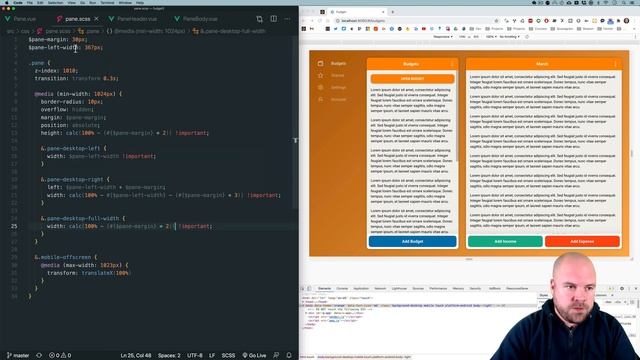The height and width of the screenshot is (360, 640).
Task: Open the Selection menu in menu bar
Action: point(56,2)
